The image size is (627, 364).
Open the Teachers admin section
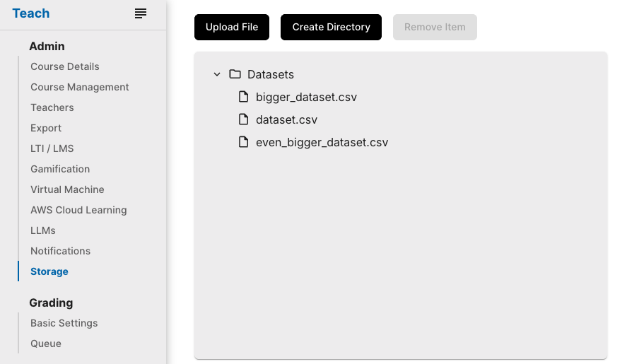[52, 107]
